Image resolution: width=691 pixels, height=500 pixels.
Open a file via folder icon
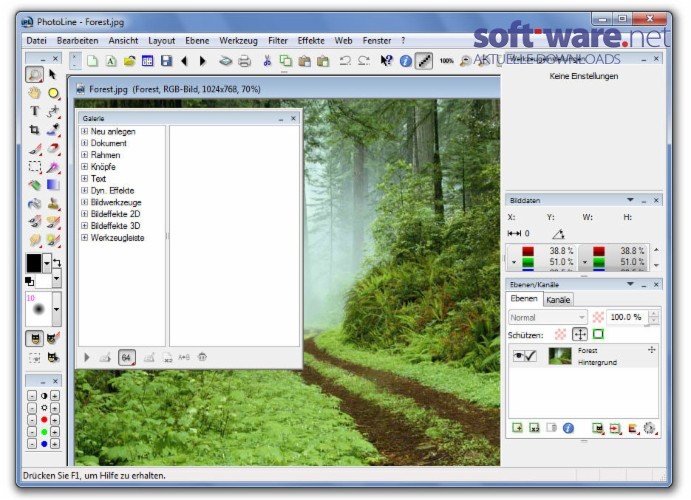pyautogui.click(x=129, y=61)
